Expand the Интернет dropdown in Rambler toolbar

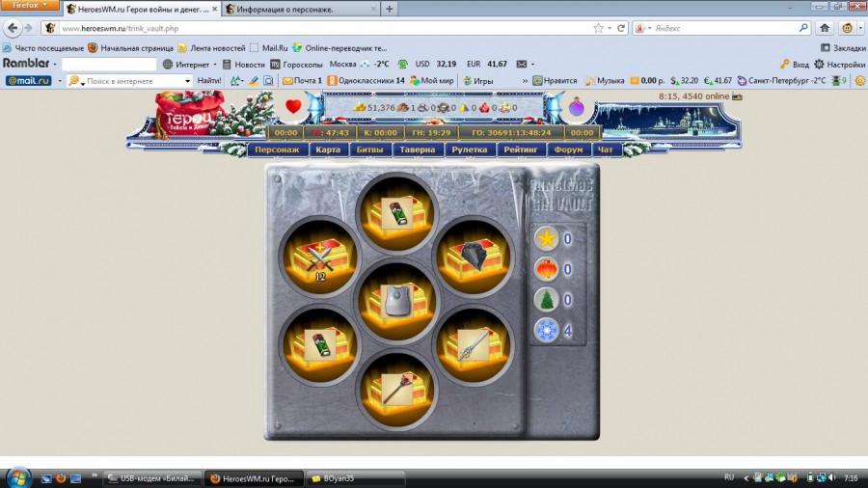click(x=213, y=65)
